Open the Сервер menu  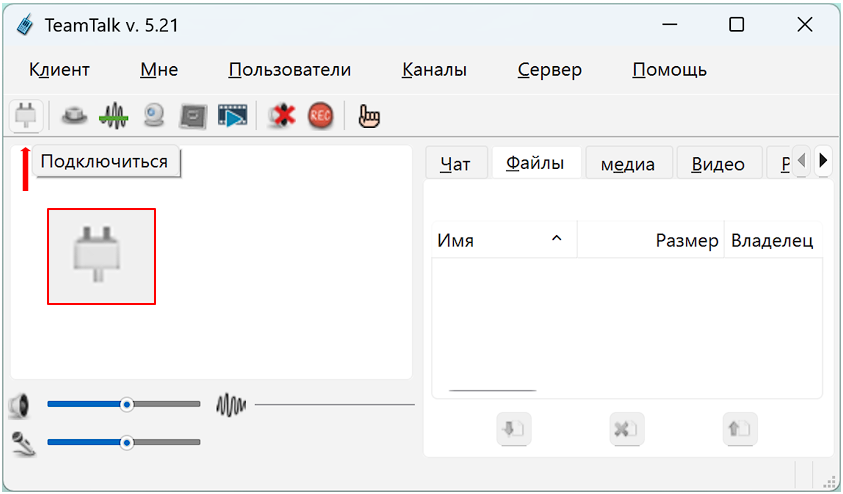[549, 70]
